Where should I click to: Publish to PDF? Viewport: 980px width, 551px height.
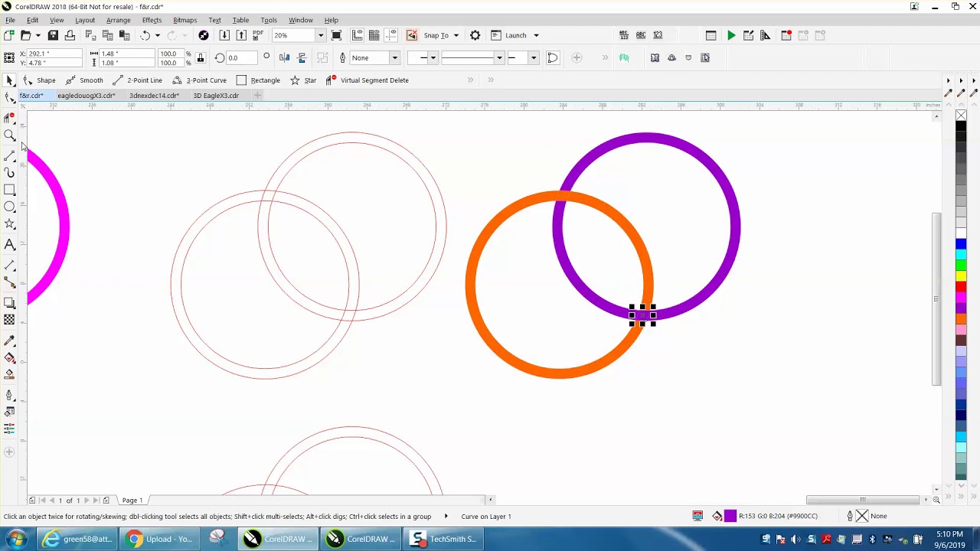[258, 35]
